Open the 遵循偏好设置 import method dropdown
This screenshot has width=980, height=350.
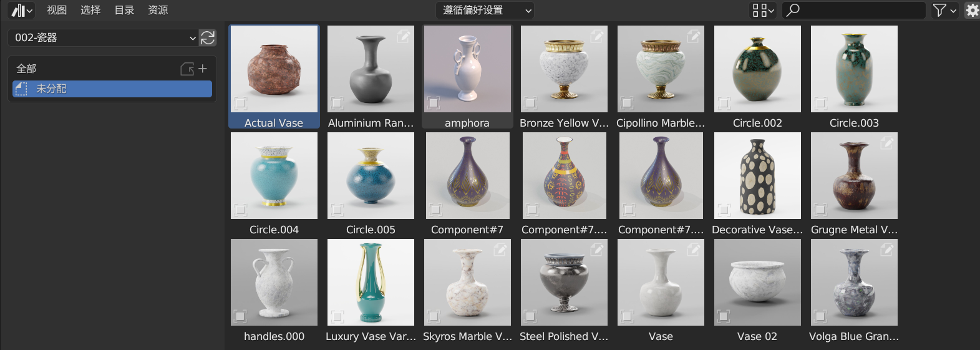[485, 10]
